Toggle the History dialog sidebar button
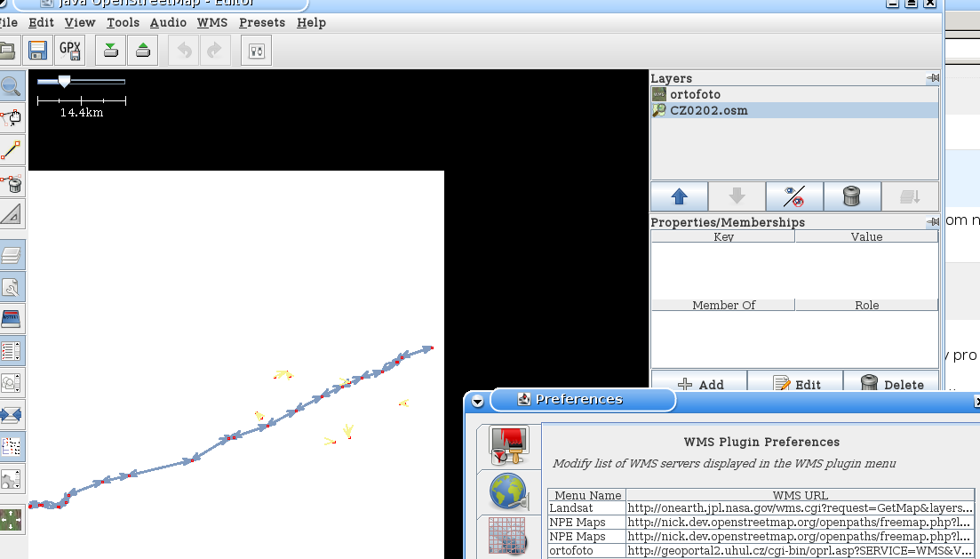This screenshot has width=980, height=559. (x=12, y=319)
